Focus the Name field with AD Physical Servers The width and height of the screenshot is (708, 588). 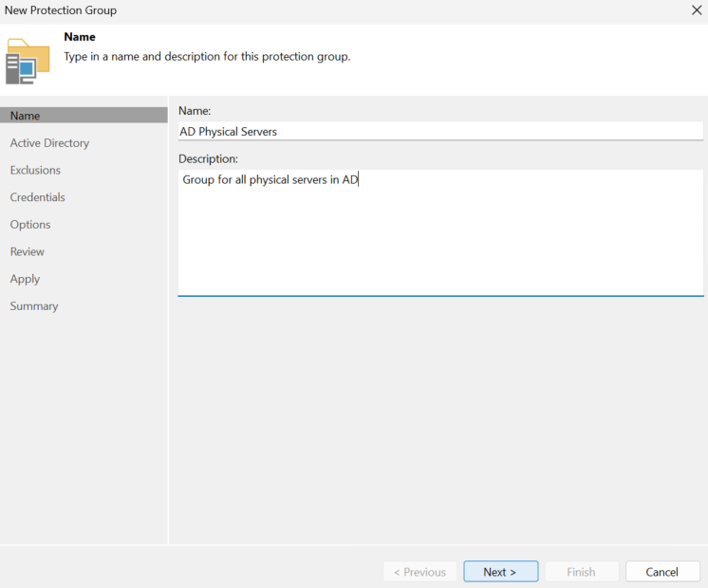(440, 131)
